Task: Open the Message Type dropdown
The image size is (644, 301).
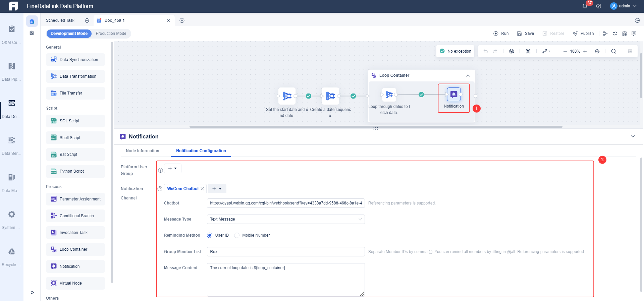Action: [286, 219]
